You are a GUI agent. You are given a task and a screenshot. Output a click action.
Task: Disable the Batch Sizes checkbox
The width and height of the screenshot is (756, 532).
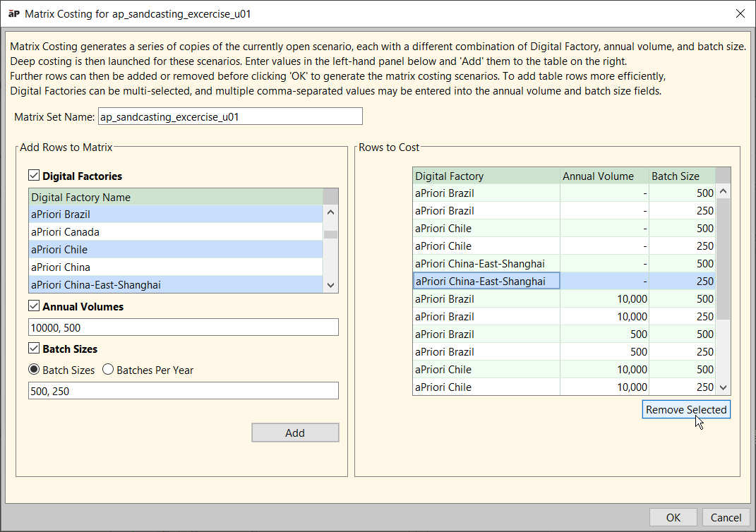pyautogui.click(x=34, y=349)
